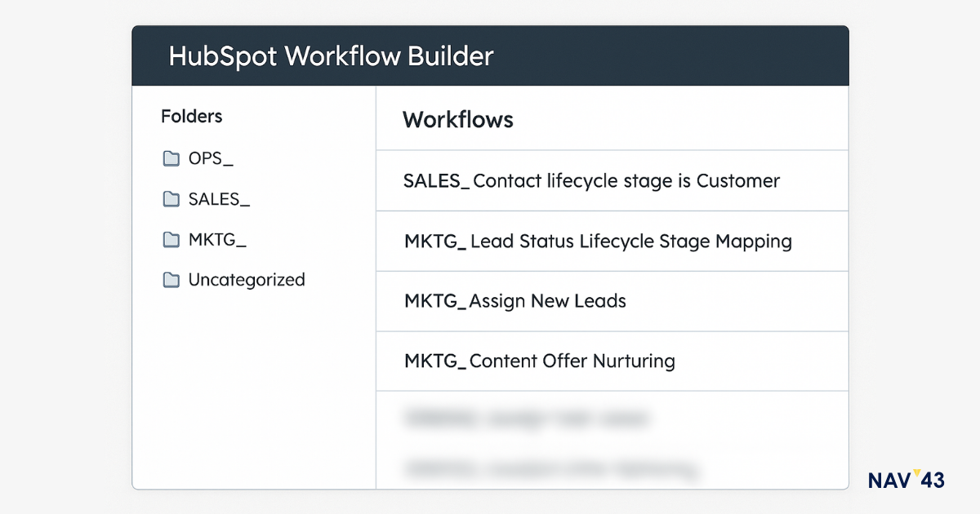Select MKTG_ Content Offer Nurturing workflow
The height and width of the screenshot is (514, 980).
[539, 361]
